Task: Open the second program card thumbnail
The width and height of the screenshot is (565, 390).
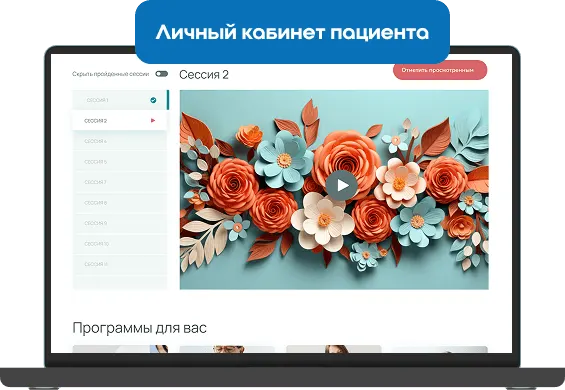Action: [x=227, y=349]
